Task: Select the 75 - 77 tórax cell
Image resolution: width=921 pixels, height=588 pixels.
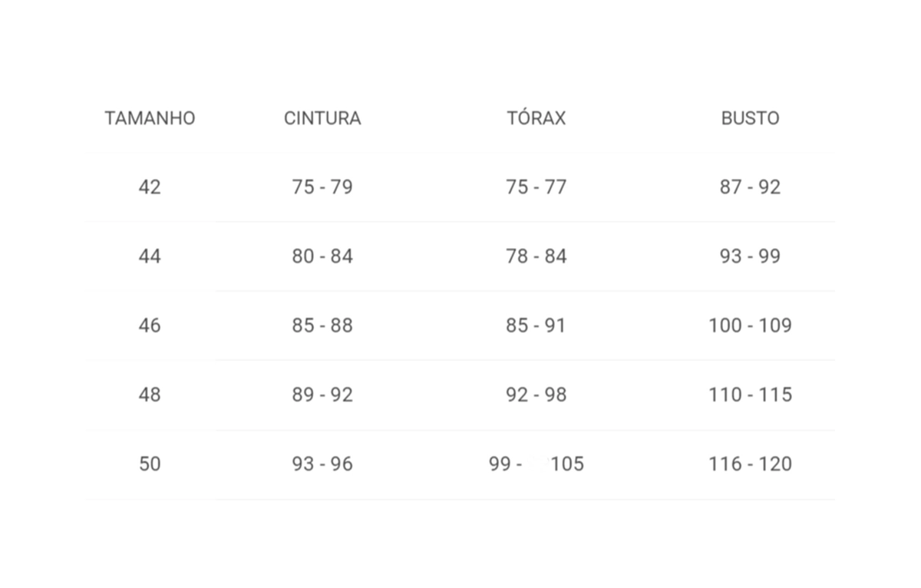Action: (x=536, y=187)
